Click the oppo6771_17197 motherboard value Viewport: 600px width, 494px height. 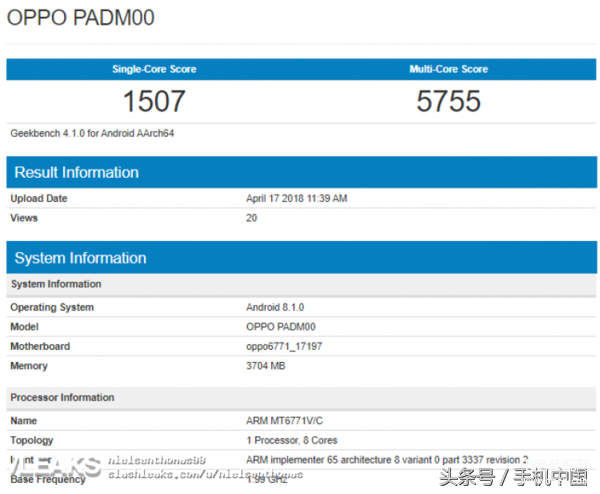pos(284,347)
